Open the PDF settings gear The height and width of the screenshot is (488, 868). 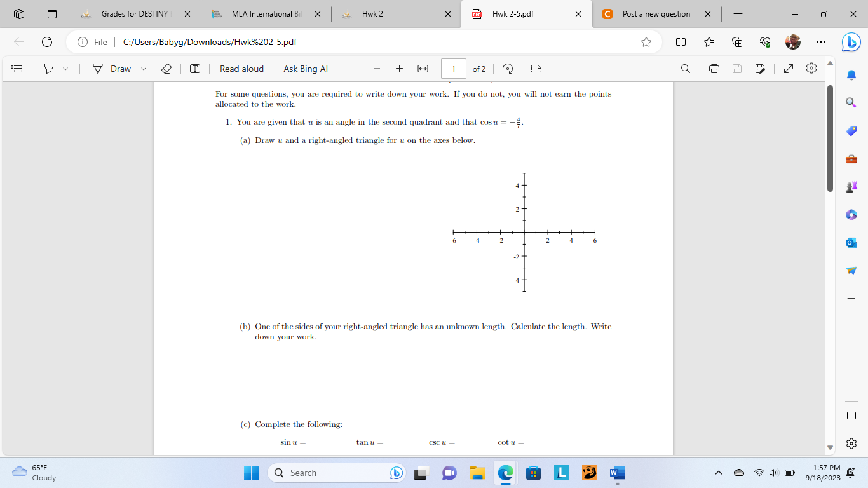point(811,69)
